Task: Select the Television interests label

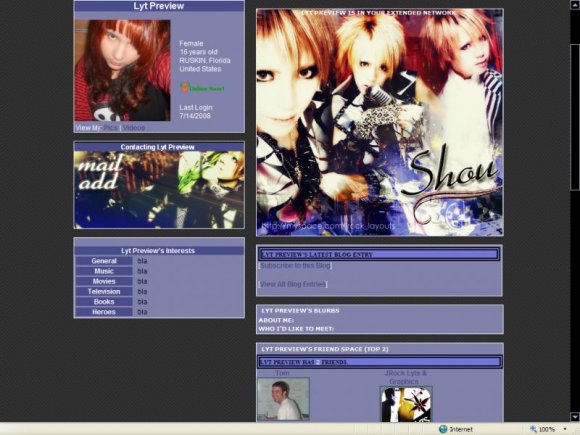Action: point(104,291)
